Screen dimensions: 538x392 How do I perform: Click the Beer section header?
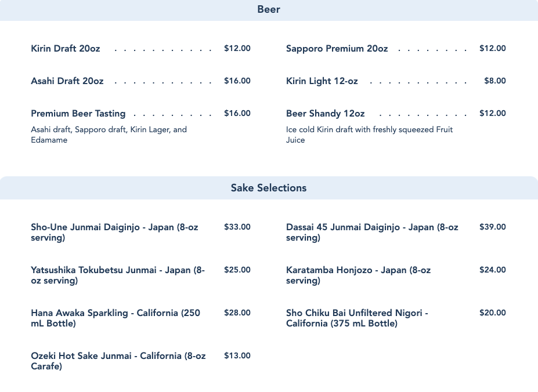(269, 9)
